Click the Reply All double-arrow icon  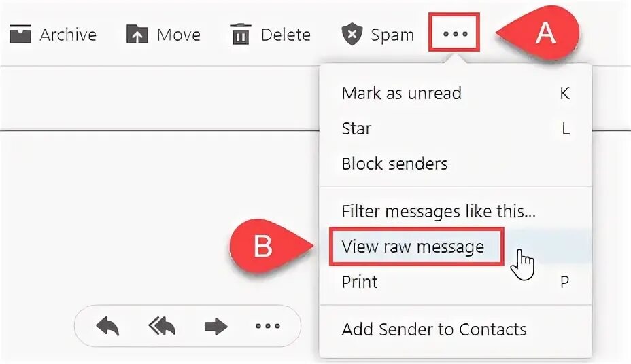(162, 326)
